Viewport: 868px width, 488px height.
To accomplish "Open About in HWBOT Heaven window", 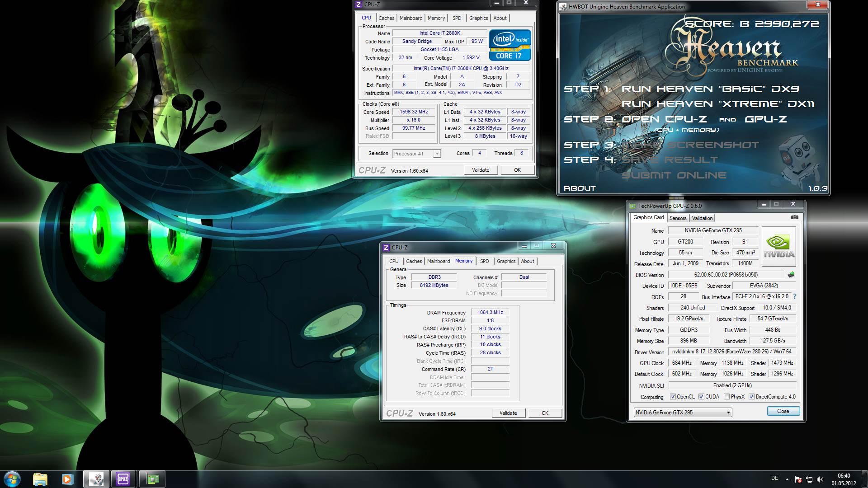I will [580, 188].
